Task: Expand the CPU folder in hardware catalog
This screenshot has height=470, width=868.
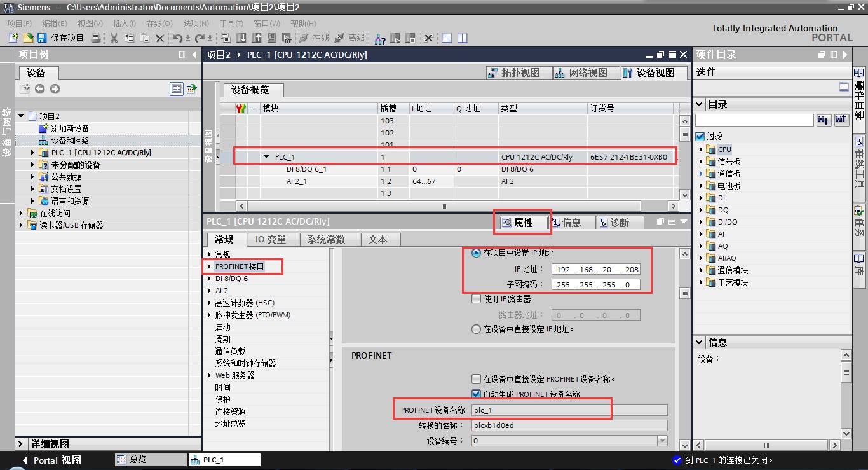Action: (701, 149)
